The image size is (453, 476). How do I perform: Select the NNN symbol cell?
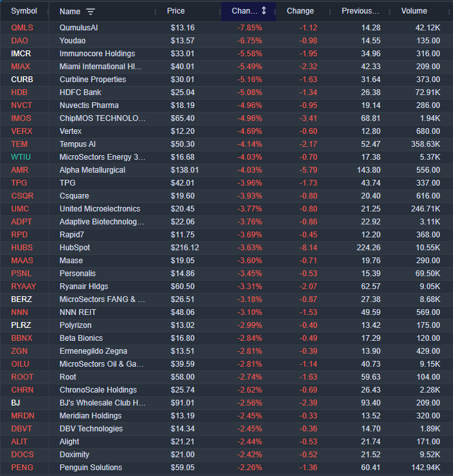click(19, 312)
